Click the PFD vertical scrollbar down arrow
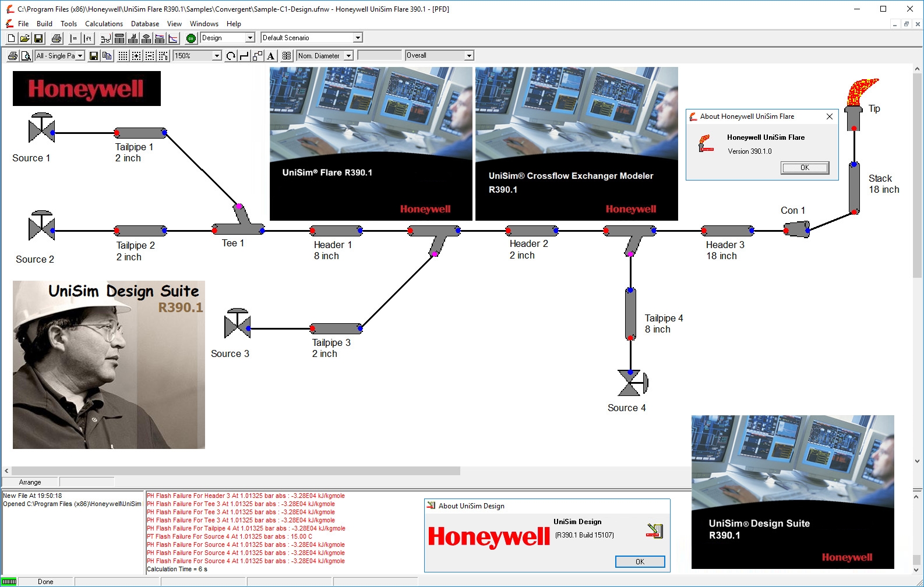This screenshot has height=587, width=924. point(918,461)
